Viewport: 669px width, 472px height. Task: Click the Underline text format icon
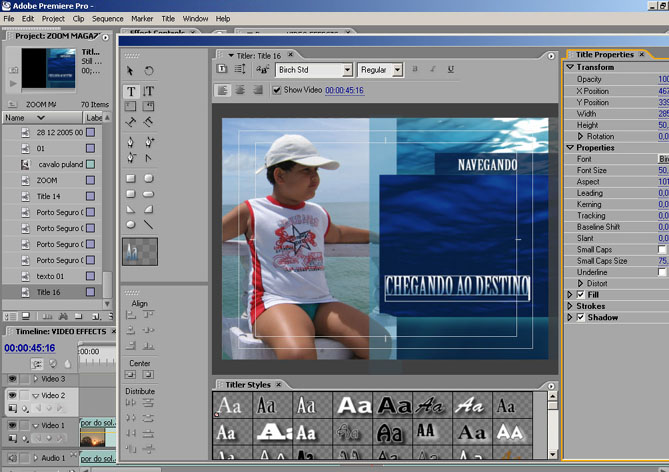pyautogui.click(x=451, y=70)
